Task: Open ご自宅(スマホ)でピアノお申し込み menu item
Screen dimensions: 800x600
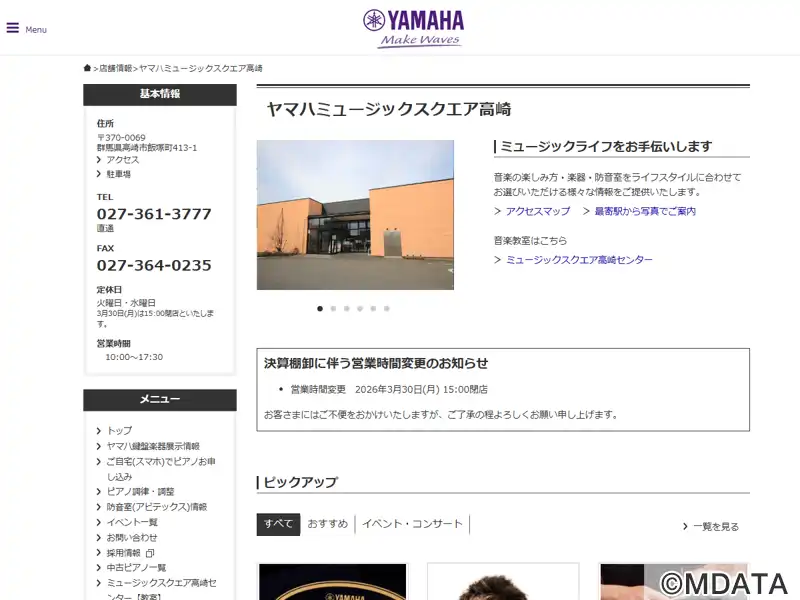Action: pos(161,469)
